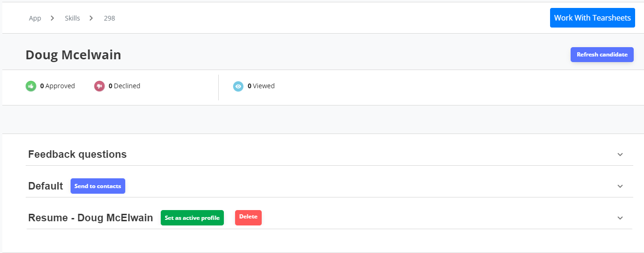Expand the Resume - Doug McElwain chevron
Viewport: 644px width, 253px height.
[x=620, y=218]
